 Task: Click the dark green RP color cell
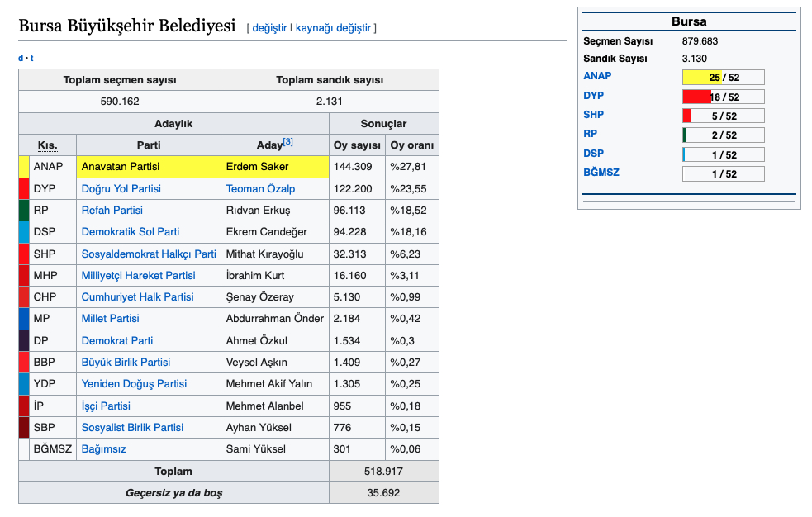click(23, 210)
